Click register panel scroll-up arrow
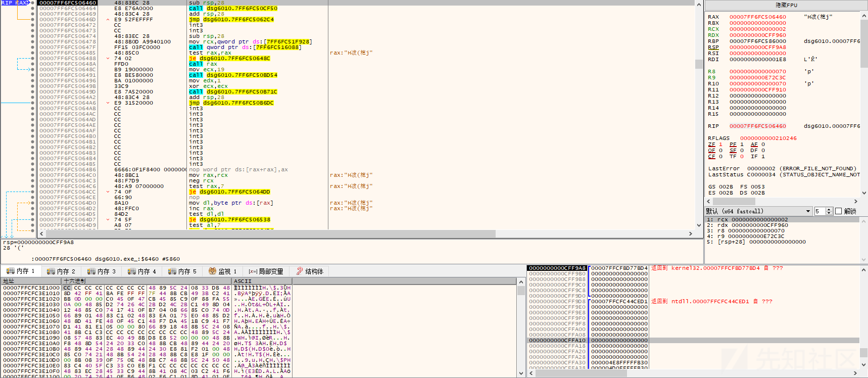The height and width of the screenshot is (378, 868). point(864,16)
